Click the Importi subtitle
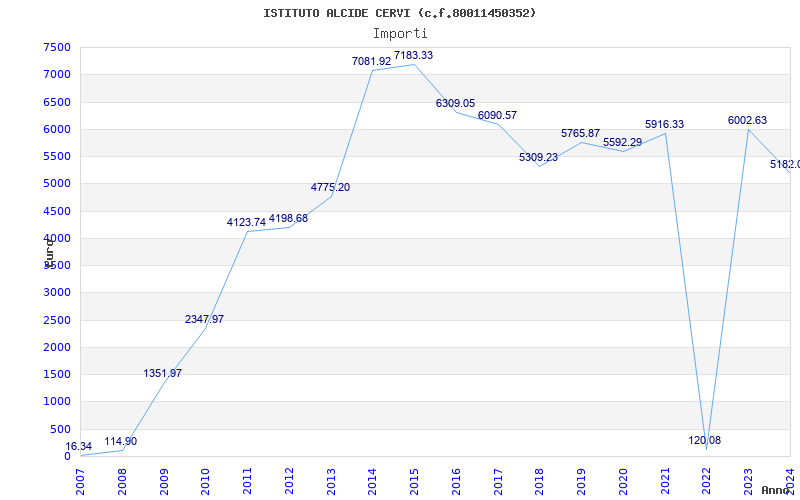This screenshot has height=500, width=800. click(400, 34)
